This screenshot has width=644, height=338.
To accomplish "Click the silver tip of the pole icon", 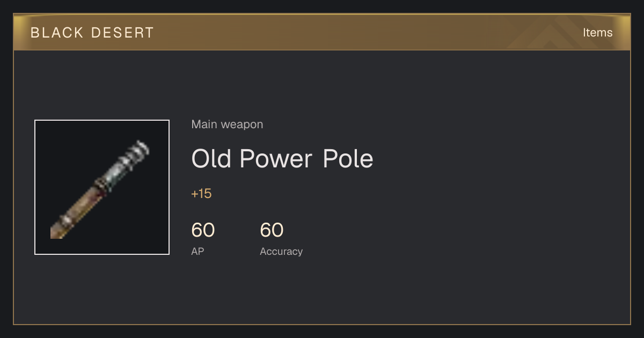I will [137, 152].
